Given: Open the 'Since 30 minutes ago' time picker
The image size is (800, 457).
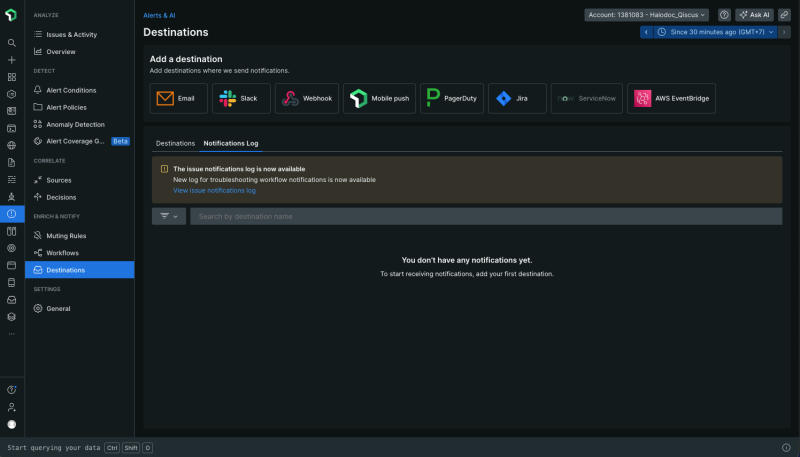Looking at the screenshot, I should point(715,32).
